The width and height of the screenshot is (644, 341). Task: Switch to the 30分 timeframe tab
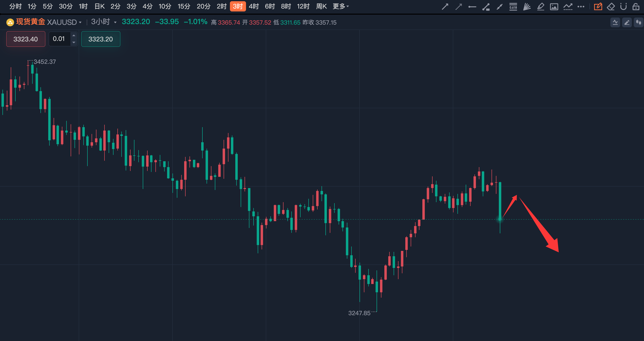66,6
